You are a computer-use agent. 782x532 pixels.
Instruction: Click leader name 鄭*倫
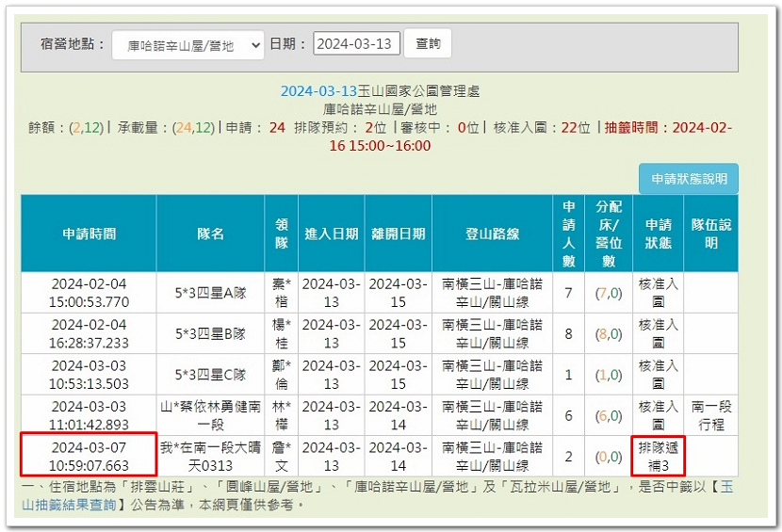[x=282, y=375]
